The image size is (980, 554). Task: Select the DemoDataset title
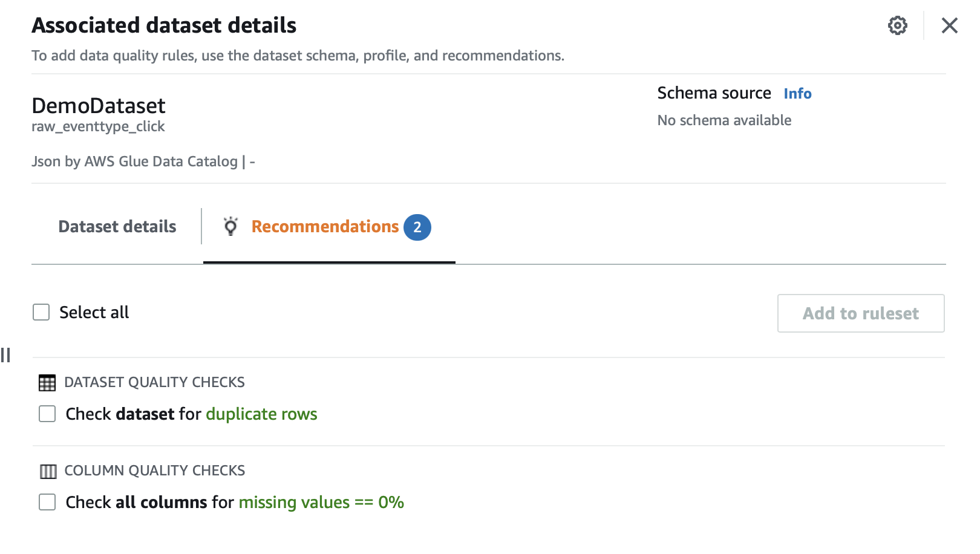tap(99, 106)
